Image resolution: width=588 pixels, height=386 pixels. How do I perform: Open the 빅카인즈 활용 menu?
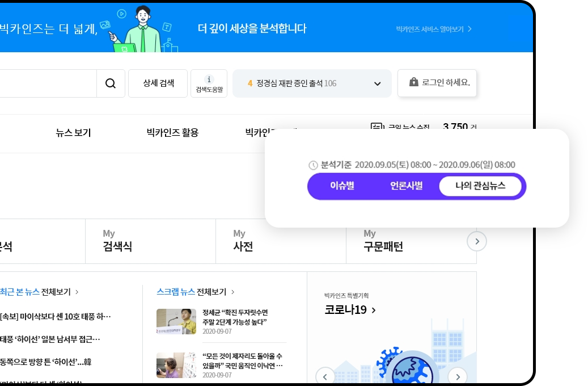[x=172, y=133]
